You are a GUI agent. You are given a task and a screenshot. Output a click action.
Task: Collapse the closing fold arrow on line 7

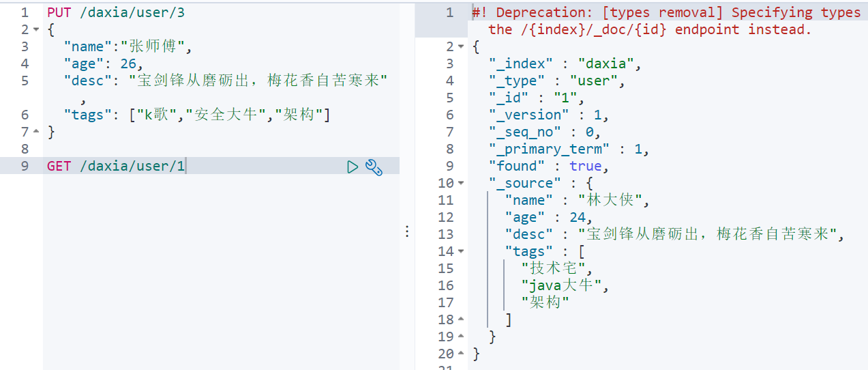(x=35, y=132)
